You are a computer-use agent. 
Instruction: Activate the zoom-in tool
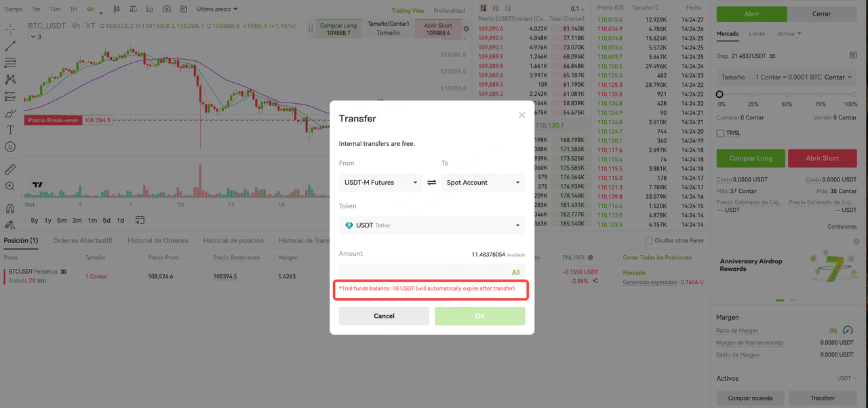10,186
